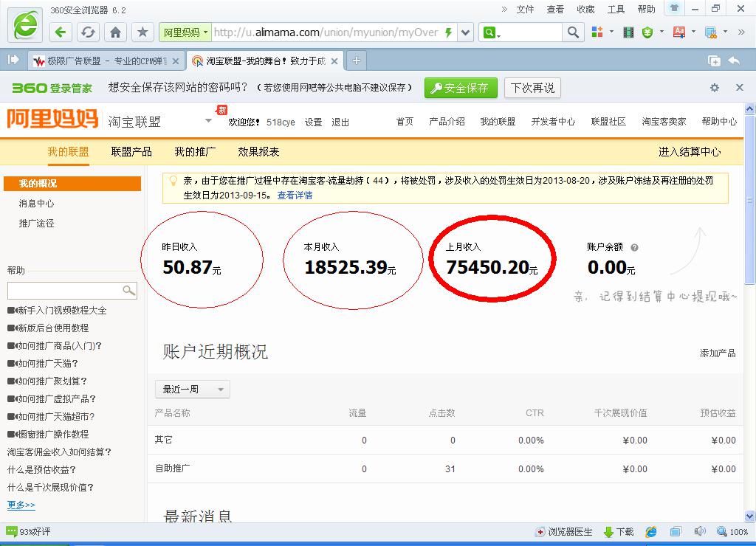This screenshot has width=756, height=546.
Task: Open the 下载 download manager icon
Action: (x=619, y=532)
